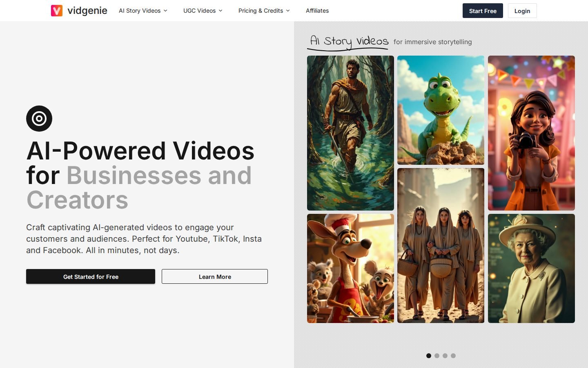Open the Login page

(522, 11)
